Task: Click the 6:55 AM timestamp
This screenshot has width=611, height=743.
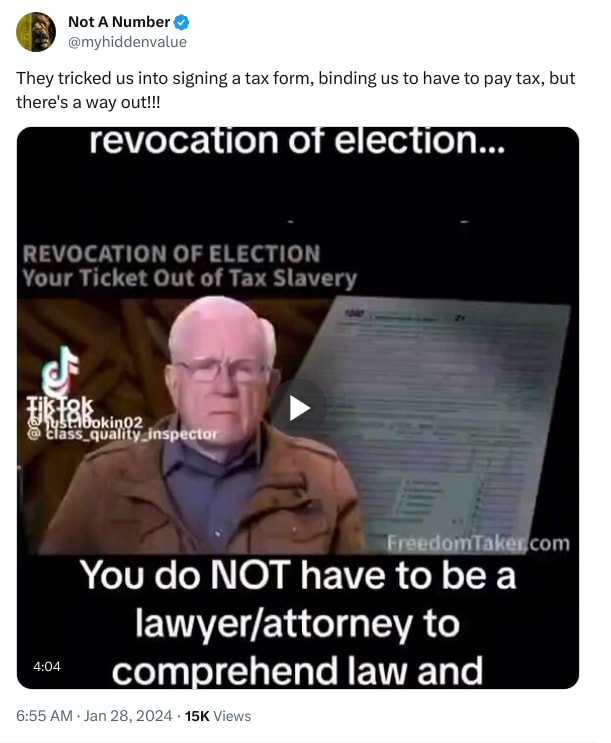Action: [44, 716]
